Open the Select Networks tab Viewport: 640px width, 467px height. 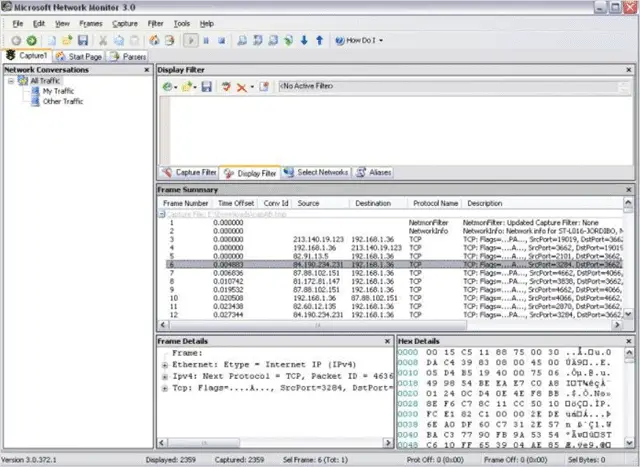(316, 172)
